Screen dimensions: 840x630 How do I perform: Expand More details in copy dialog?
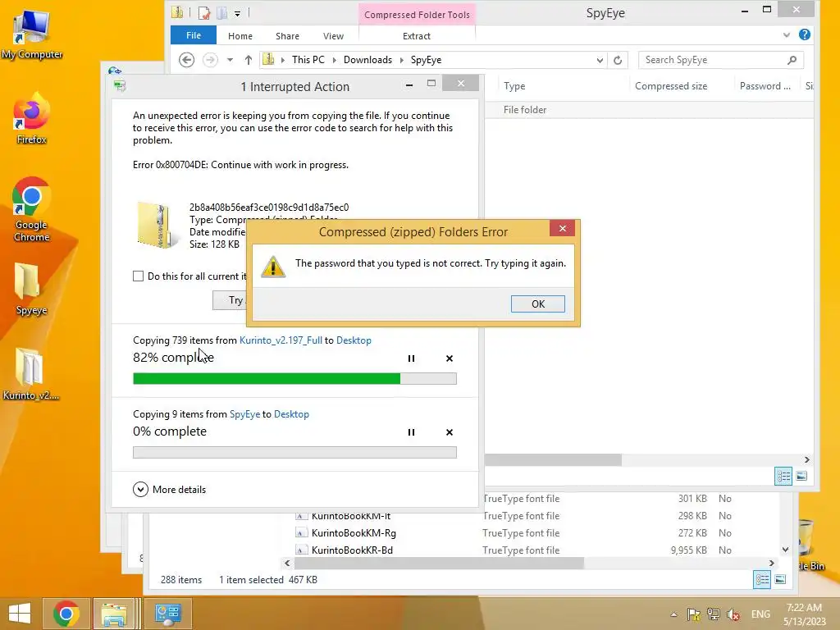pyautogui.click(x=169, y=489)
